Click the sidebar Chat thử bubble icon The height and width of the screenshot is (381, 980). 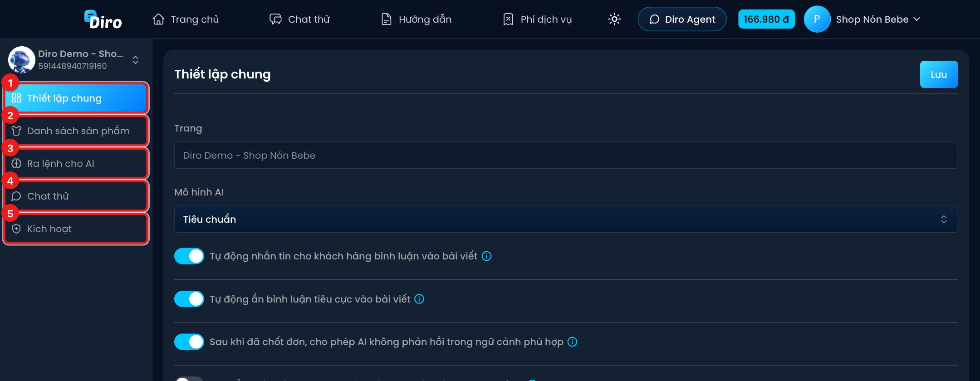tap(16, 196)
